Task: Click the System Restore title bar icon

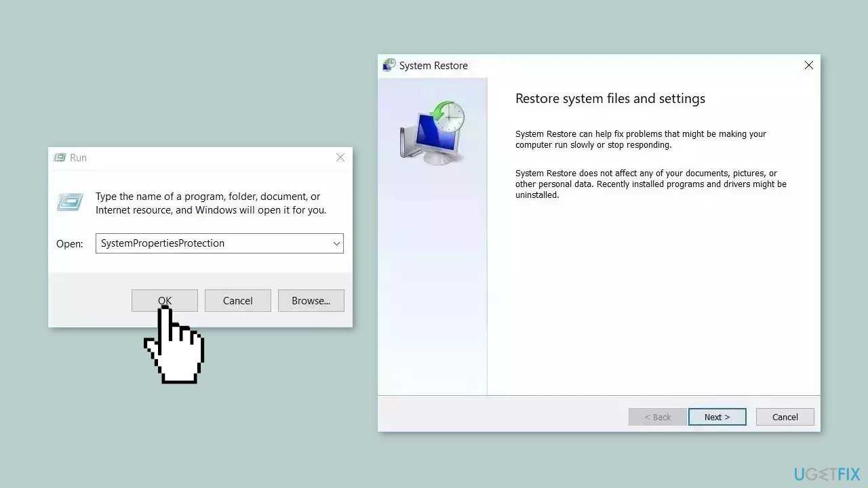Action: click(x=389, y=65)
